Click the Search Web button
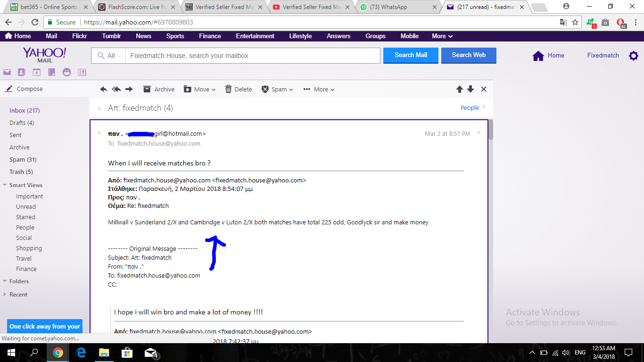 (x=469, y=55)
